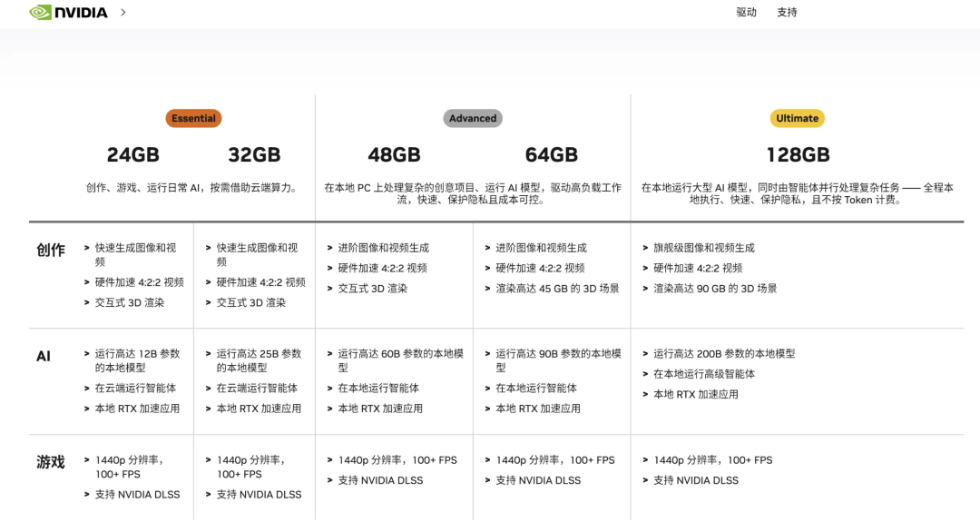Click 1440p 分辨率，100+ FPS in the 48GB column
Viewport: 980px width, 522px height.
click(x=397, y=460)
